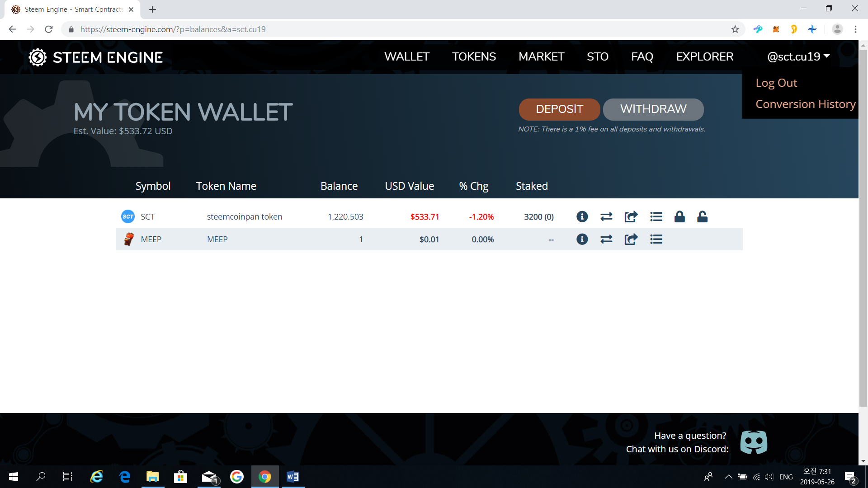
Task: Expand the @sct.cu19 account dropdown
Action: [798, 56]
